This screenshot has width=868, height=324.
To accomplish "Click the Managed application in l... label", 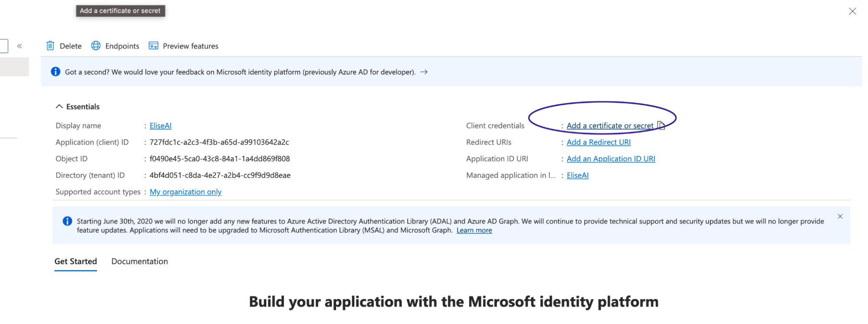I will coord(511,175).
